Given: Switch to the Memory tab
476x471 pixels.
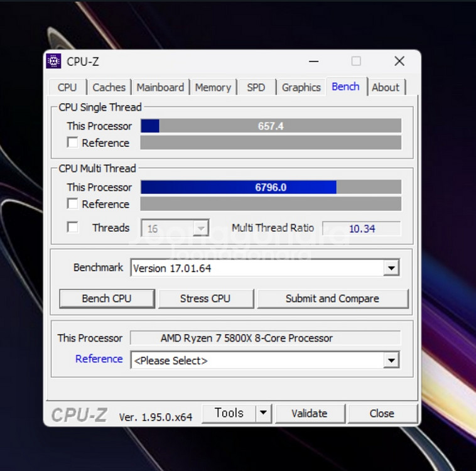Looking at the screenshot, I should 213,87.
